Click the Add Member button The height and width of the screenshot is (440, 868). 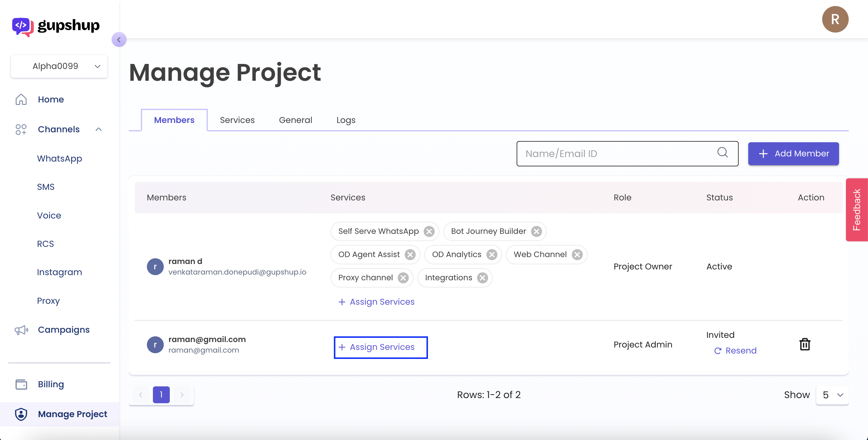[x=793, y=154]
